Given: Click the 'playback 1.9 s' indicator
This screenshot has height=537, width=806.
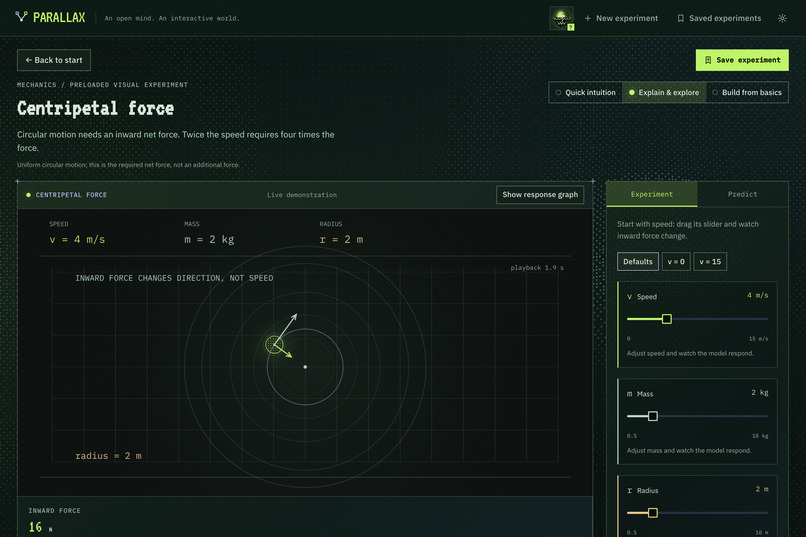Looking at the screenshot, I should pos(537,268).
